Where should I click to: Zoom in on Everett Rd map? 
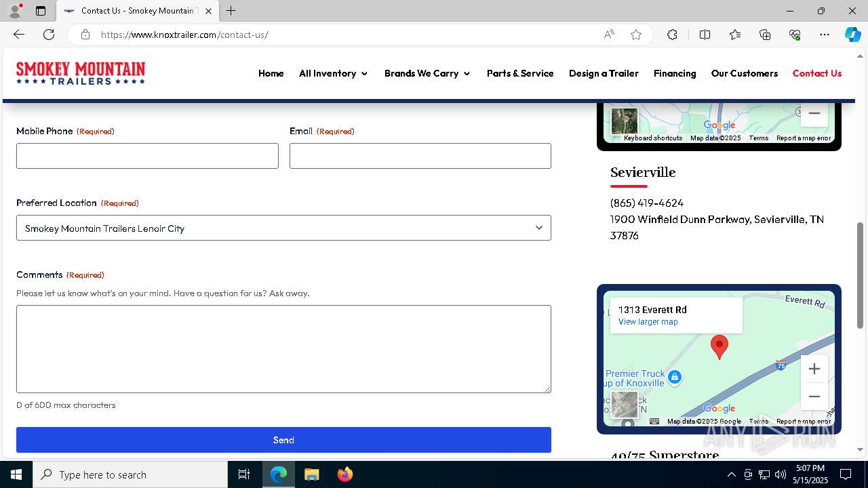coord(814,369)
